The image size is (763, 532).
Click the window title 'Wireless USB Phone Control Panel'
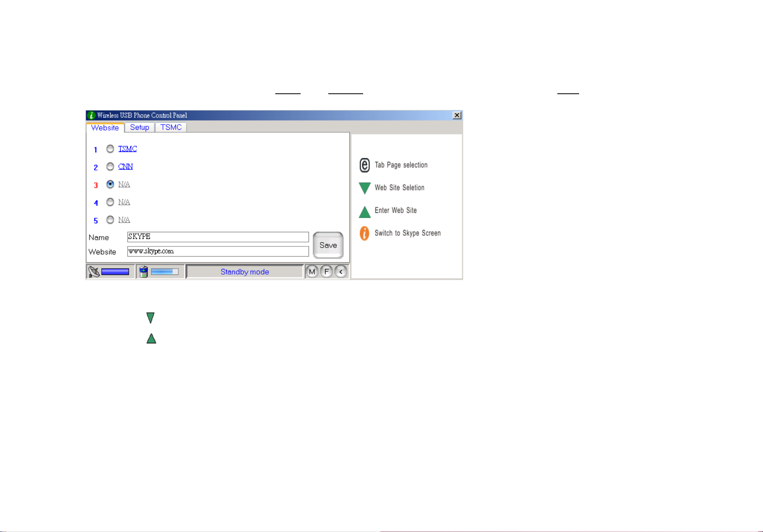(142, 115)
